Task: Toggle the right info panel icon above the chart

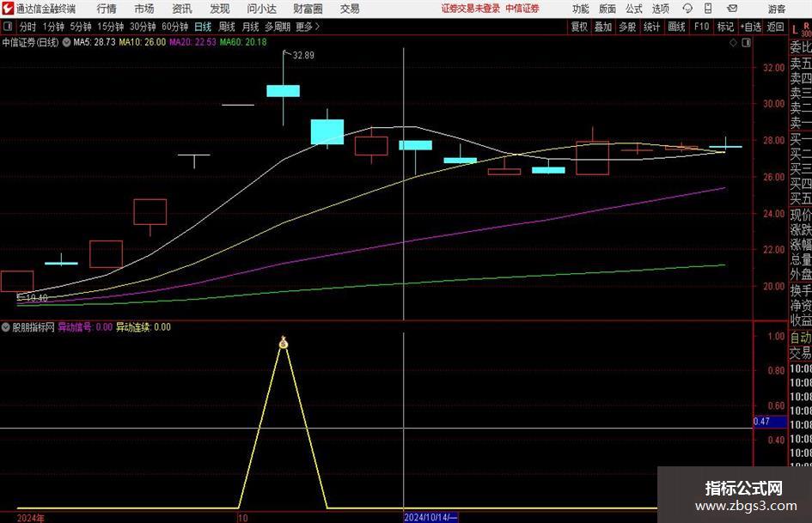Action: [x=746, y=42]
